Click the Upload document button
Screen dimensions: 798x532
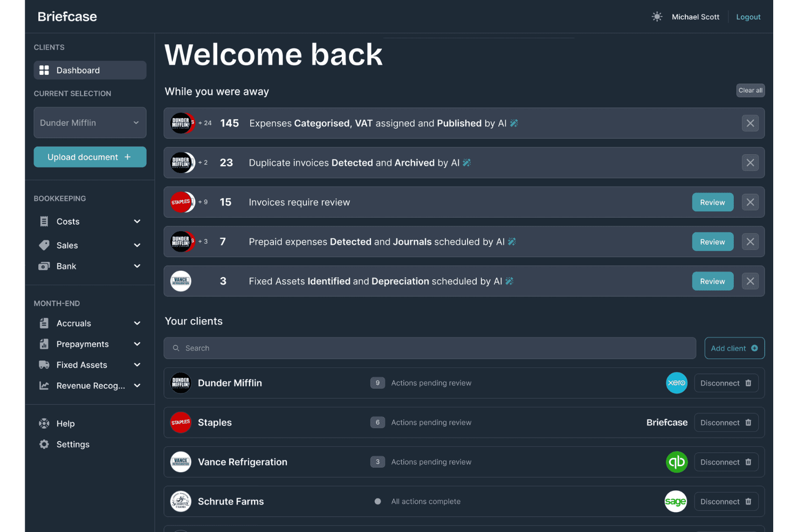(x=90, y=157)
